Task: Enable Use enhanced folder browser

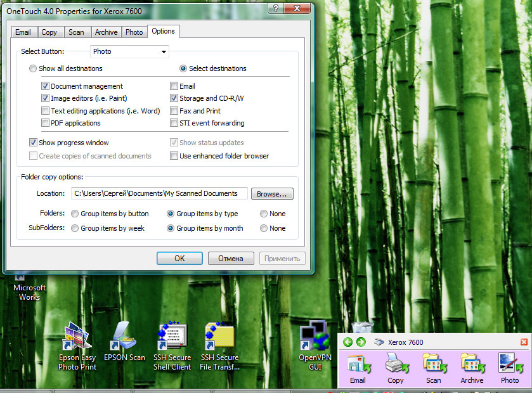Action: [x=174, y=156]
